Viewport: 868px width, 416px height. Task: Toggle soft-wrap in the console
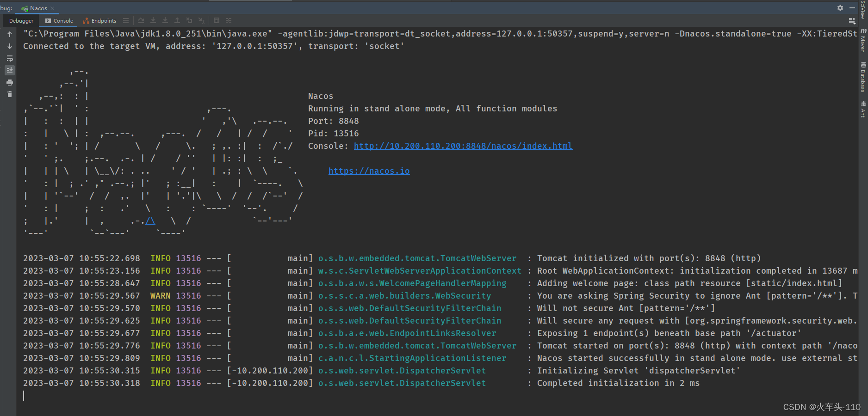click(10, 58)
